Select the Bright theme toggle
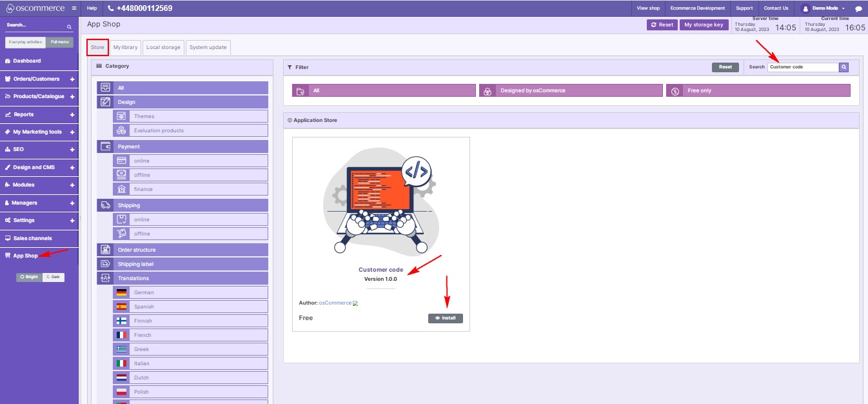 coord(30,277)
